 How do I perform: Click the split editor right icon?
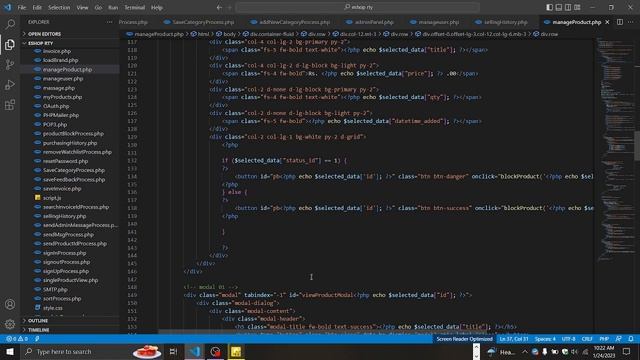click(620, 22)
